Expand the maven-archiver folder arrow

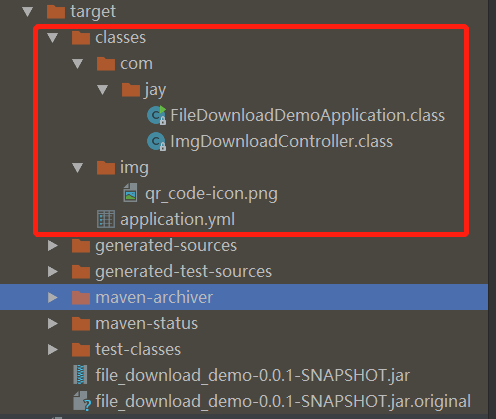tap(53, 298)
